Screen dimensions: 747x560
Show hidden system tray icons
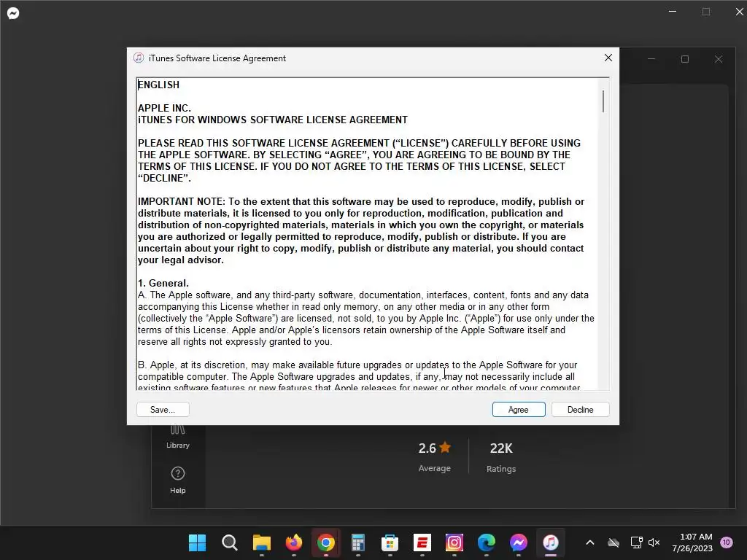click(589, 542)
